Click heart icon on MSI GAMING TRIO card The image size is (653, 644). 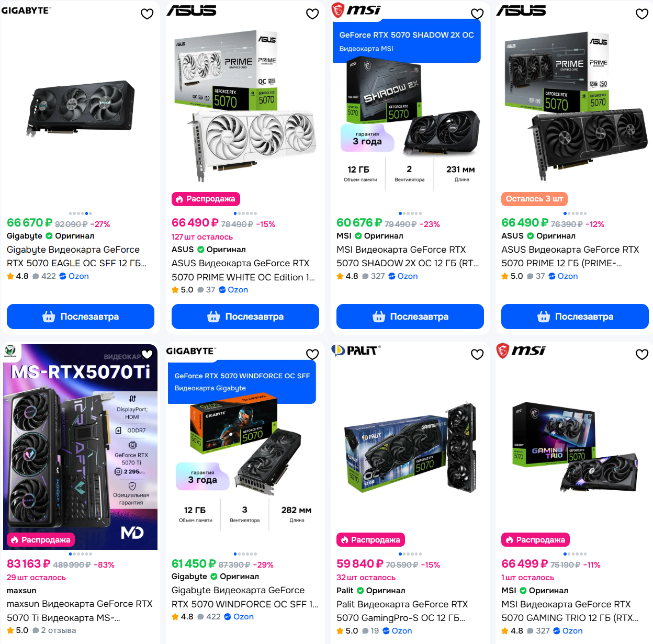coord(642,355)
